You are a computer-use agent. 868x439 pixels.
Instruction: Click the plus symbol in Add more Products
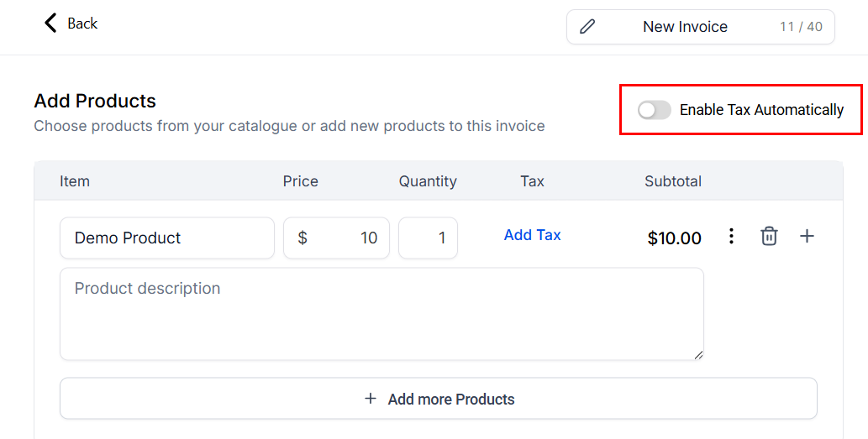(371, 399)
